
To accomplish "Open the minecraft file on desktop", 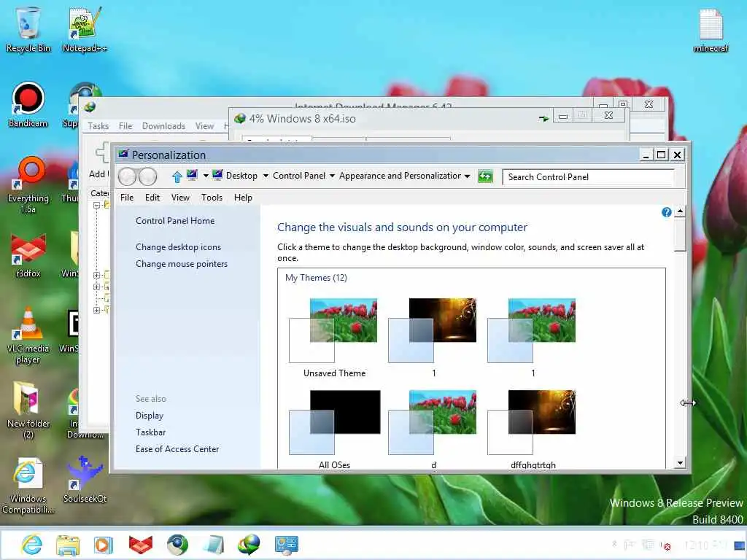I will point(711,29).
